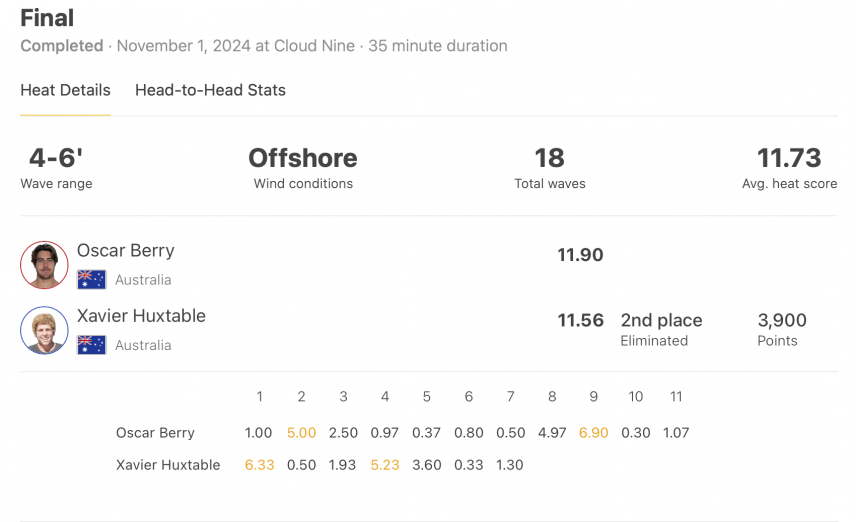Click Oscar Berry's 11.90 heat total
This screenshot has width=856, height=522.
coord(580,255)
